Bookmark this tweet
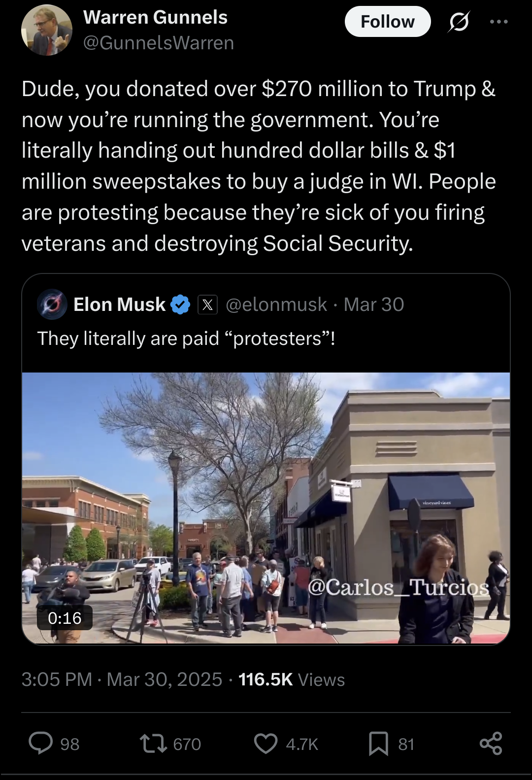 (x=378, y=743)
